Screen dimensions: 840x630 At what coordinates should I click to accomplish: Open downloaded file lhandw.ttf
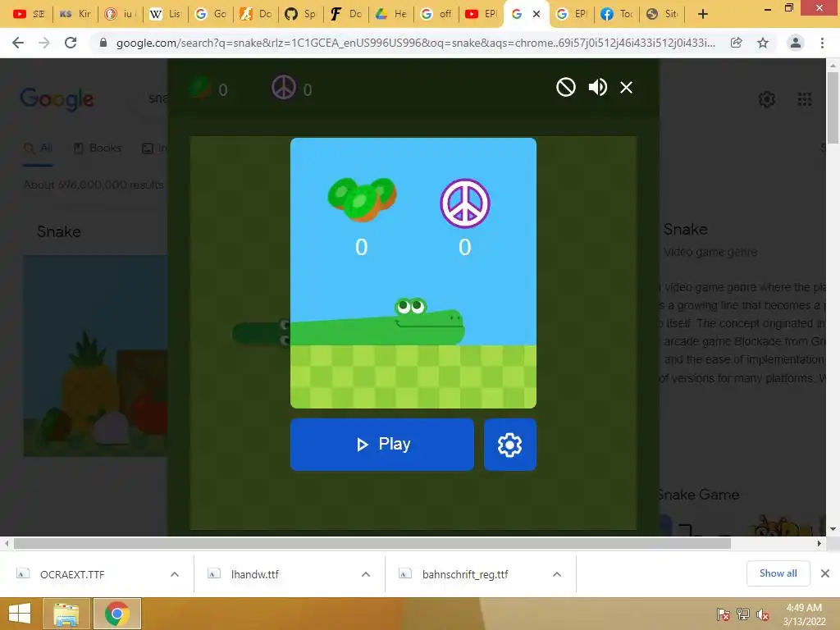point(255,574)
